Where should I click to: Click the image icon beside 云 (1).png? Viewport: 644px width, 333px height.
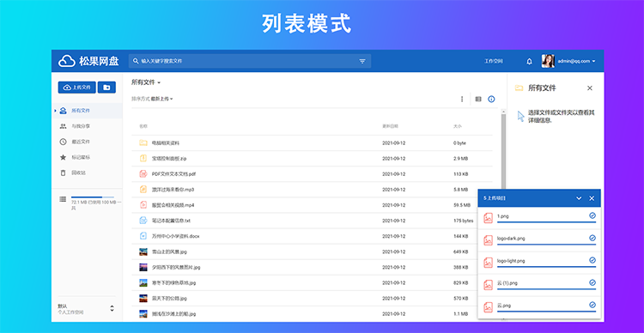click(x=488, y=285)
